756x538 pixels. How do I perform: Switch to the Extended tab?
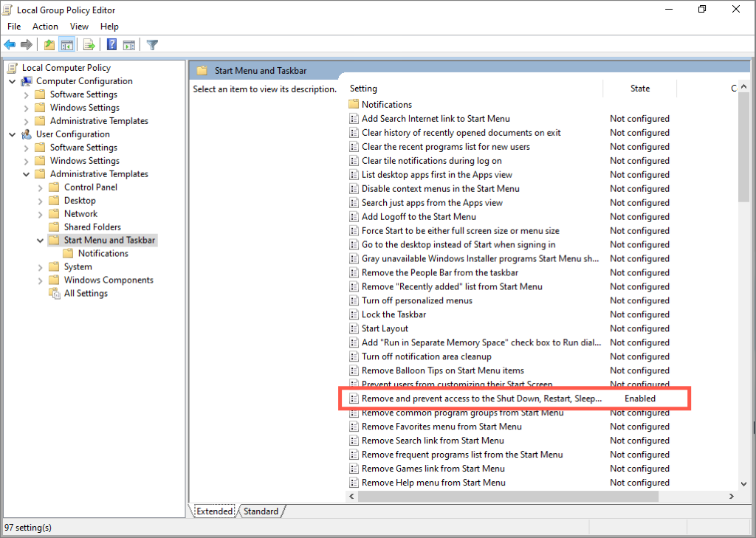tap(215, 511)
